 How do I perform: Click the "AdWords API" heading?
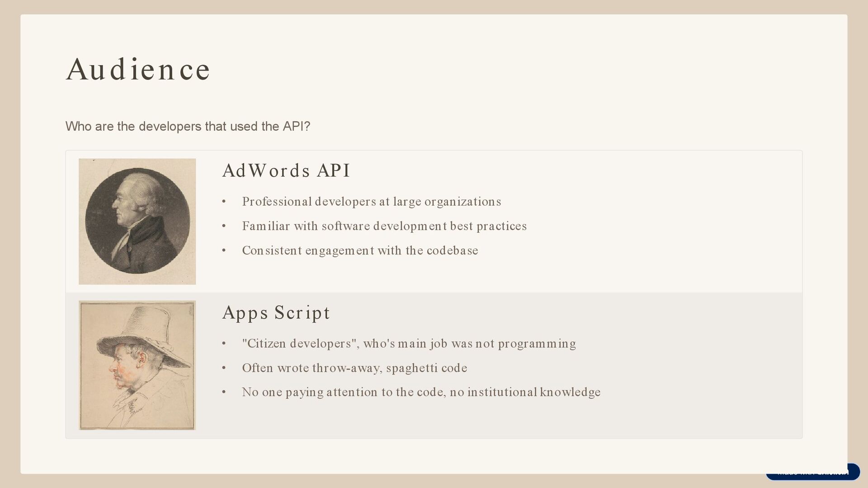pos(286,171)
